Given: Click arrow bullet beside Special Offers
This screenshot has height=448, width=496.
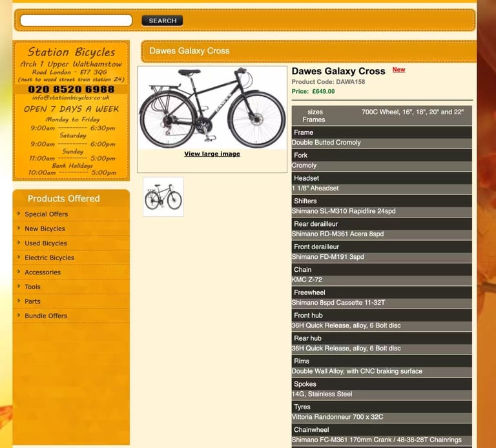Looking at the screenshot, I should pyautogui.click(x=19, y=214).
